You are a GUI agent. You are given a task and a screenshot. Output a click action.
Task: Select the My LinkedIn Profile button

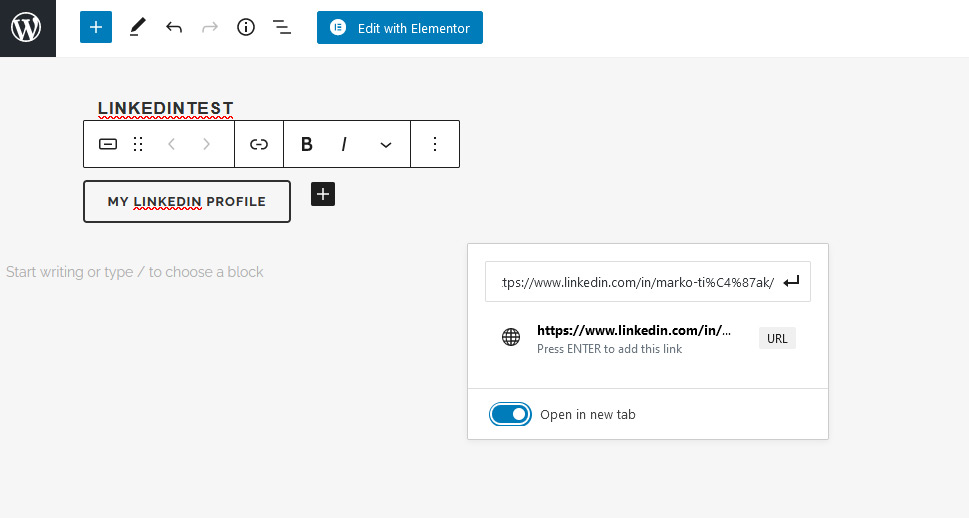coord(187,202)
